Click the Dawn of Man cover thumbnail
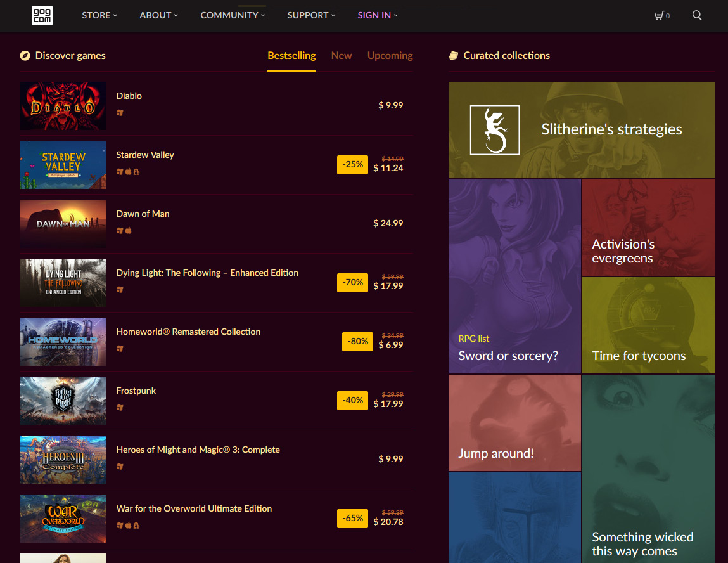728x563 pixels. pos(63,224)
